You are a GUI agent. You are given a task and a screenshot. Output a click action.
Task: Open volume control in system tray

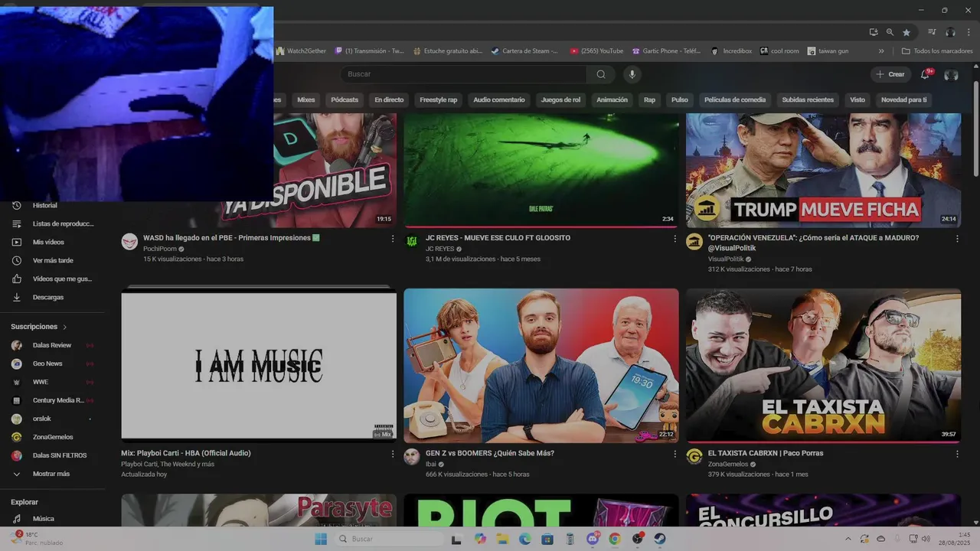[926, 539]
